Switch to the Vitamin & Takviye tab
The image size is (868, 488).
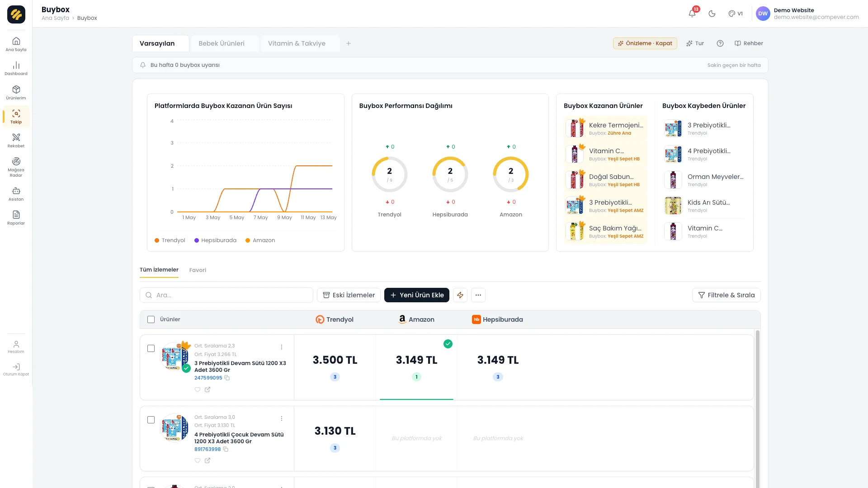click(x=300, y=43)
